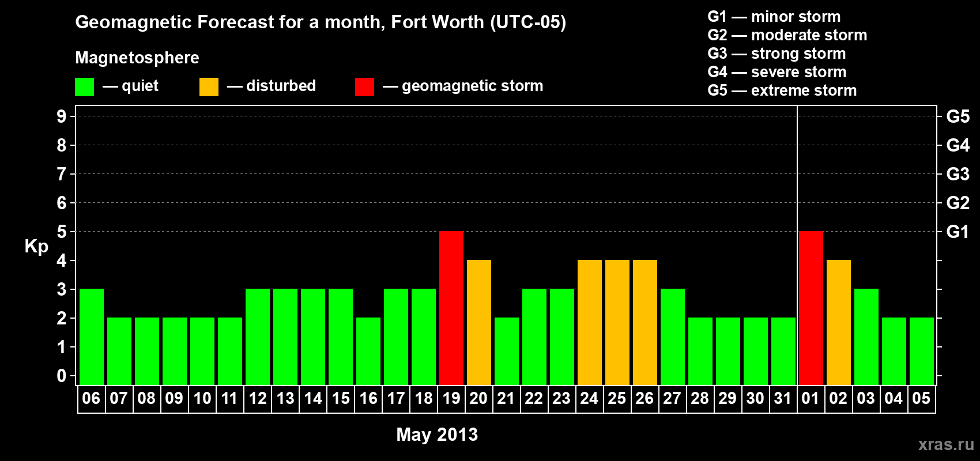Click the Kp axis tick value 5

point(61,232)
